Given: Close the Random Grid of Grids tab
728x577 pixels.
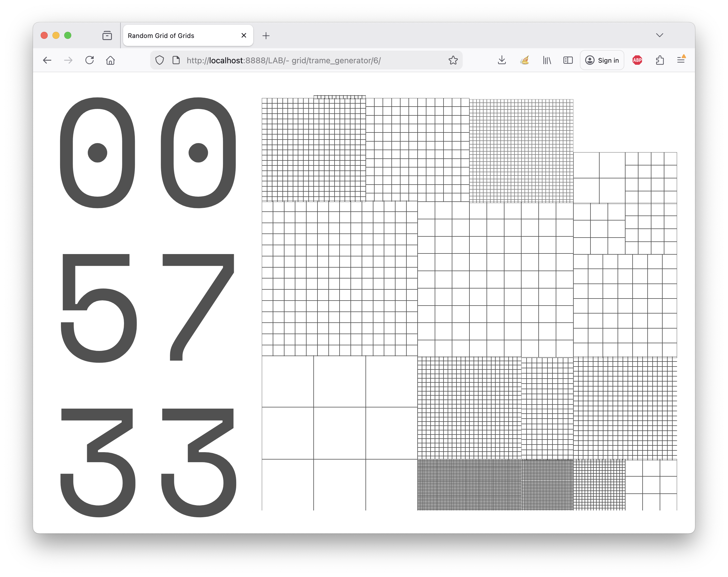Looking at the screenshot, I should click(x=244, y=35).
